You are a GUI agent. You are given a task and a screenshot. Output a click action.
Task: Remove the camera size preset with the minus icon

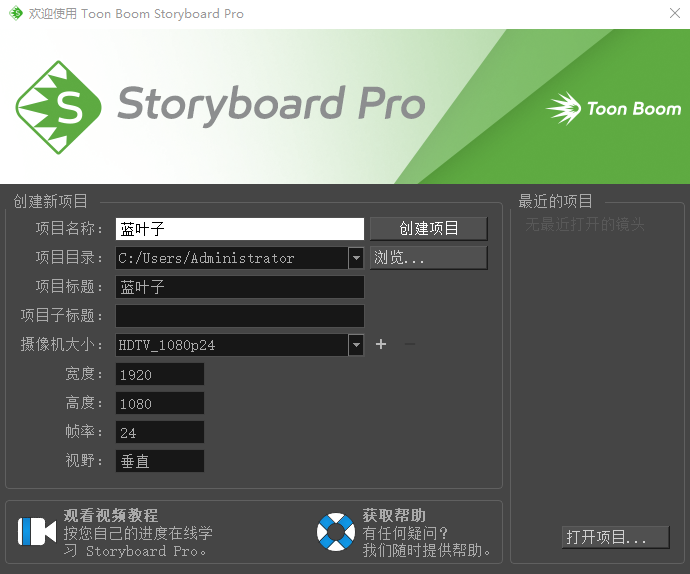tap(410, 344)
